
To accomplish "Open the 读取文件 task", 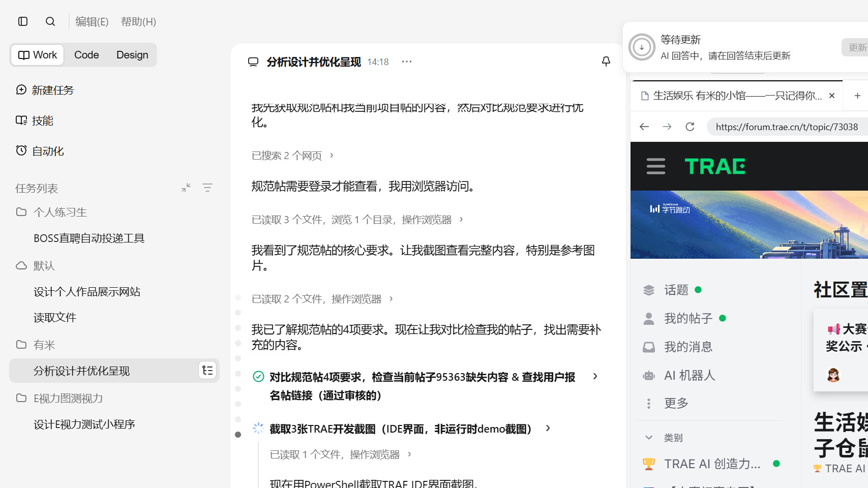I will (x=55, y=318).
